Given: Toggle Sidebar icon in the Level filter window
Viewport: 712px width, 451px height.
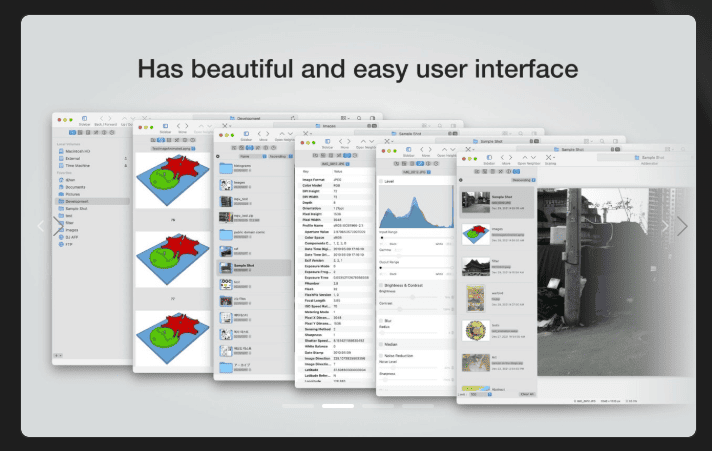Looking at the screenshot, I should point(408,149).
